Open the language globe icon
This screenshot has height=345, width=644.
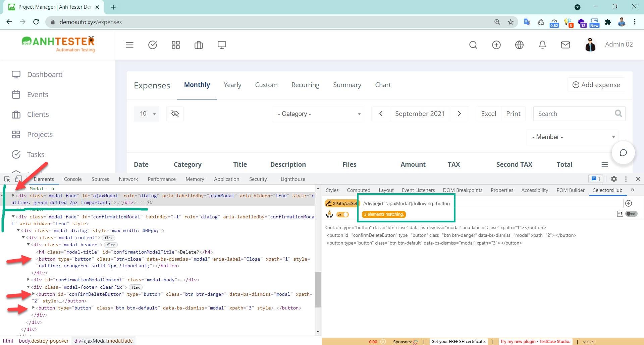point(519,45)
